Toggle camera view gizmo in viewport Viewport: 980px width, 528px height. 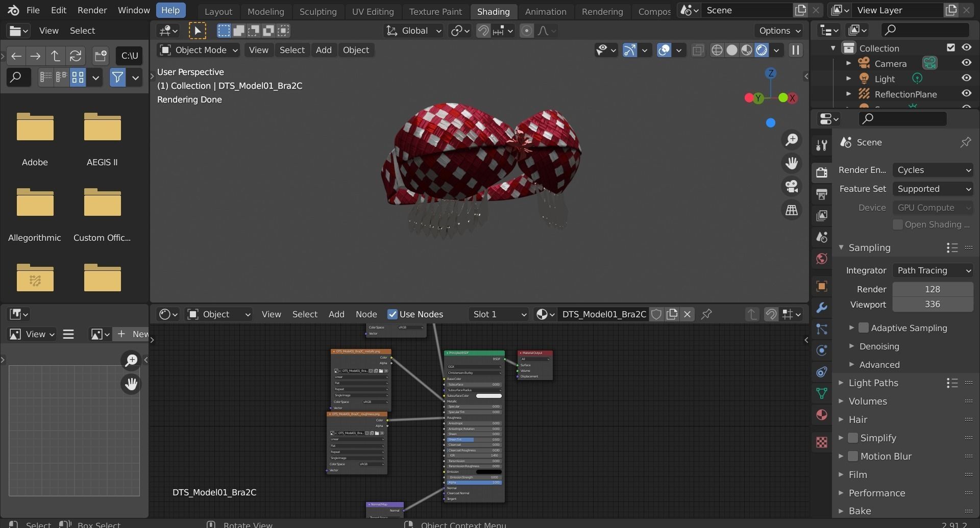(792, 187)
